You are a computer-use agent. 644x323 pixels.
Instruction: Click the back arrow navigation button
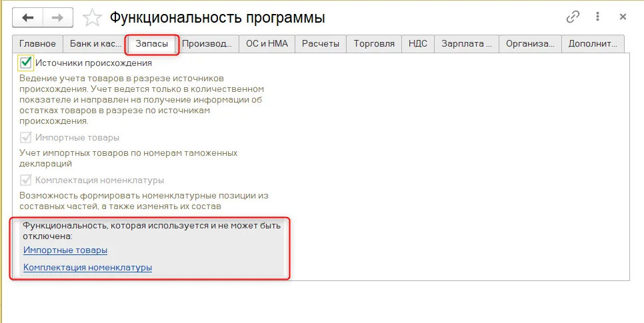tap(27, 17)
